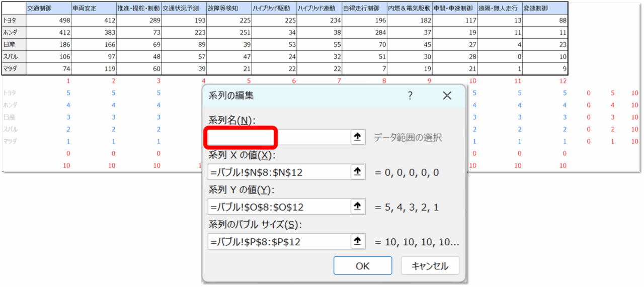Click the 系列 X の値 input field

(x=278, y=172)
